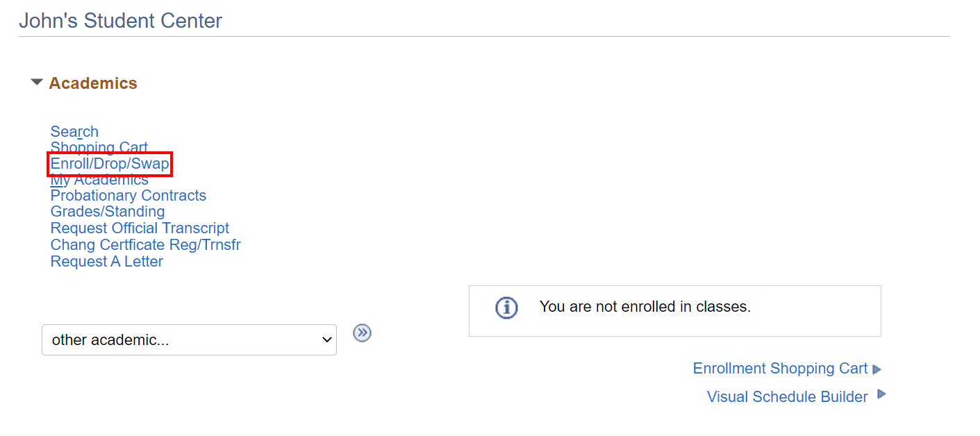This screenshot has width=980, height=436.
Task: Click the double-arrow go button
Action: point(362,333)
